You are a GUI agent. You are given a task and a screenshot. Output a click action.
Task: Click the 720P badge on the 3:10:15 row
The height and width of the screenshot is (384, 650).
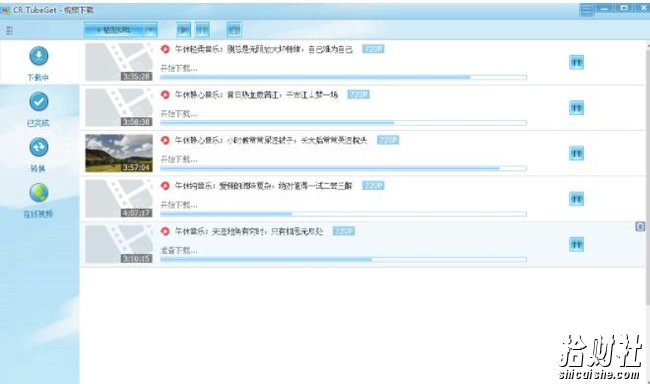coord(344,231)
